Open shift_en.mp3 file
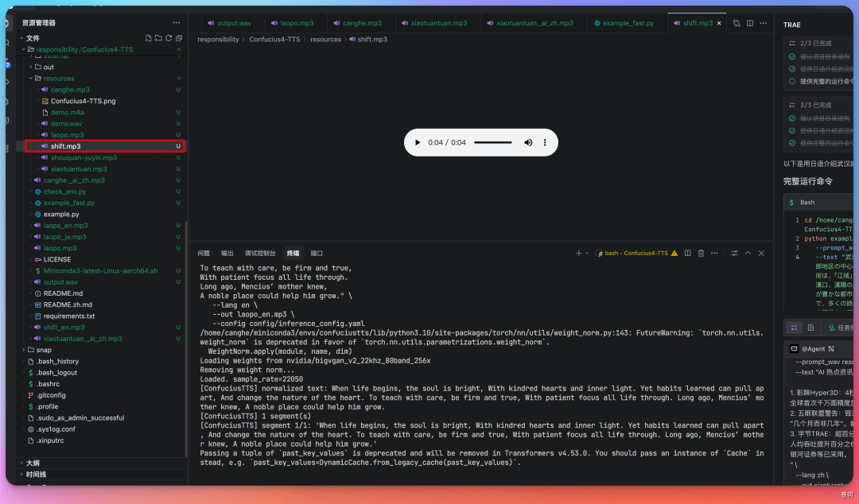 64,327
